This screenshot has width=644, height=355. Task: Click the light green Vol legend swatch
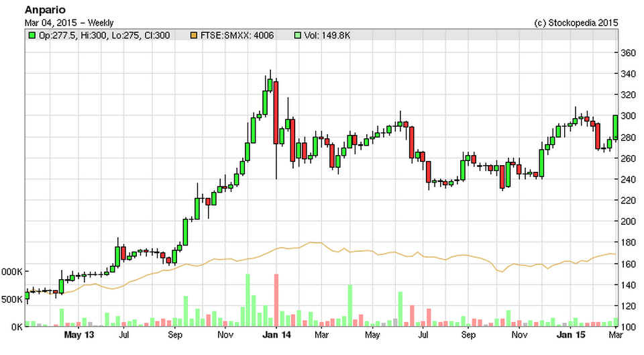pyautogui.click(x=298, y=36)
